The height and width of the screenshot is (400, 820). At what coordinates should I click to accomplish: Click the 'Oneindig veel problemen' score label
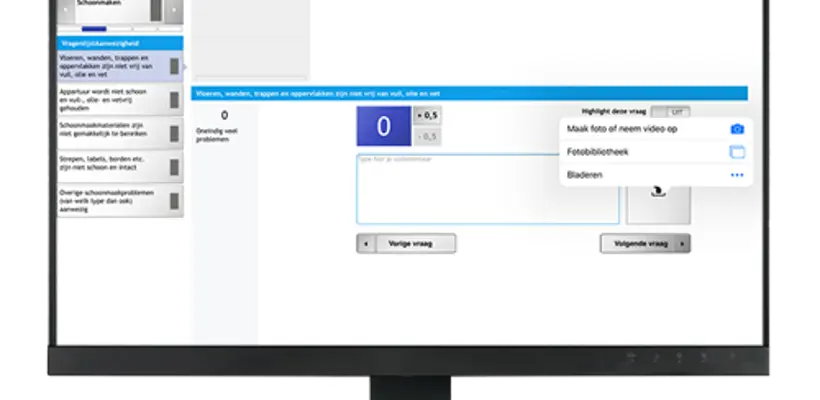tap(217, 135)
